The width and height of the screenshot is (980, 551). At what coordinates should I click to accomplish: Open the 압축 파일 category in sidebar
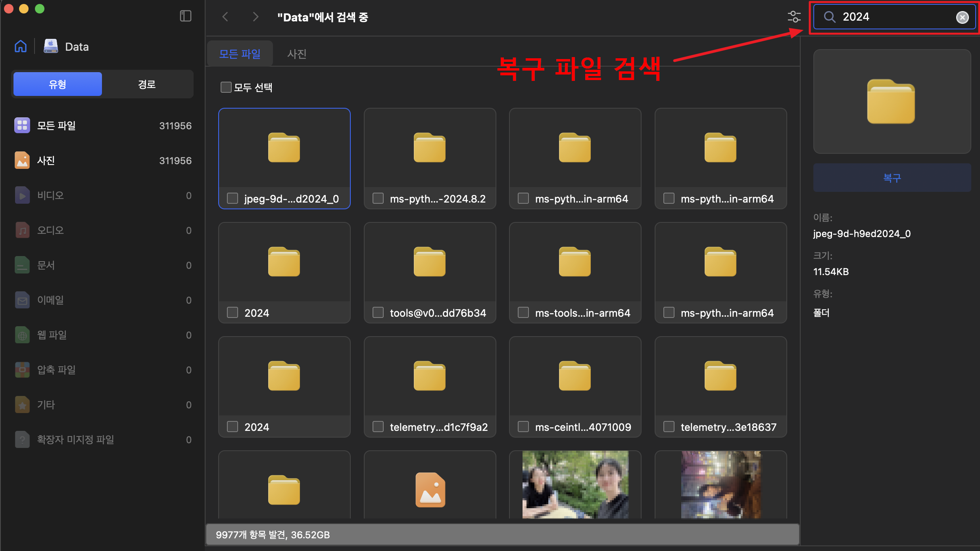[x=56, y=370]
